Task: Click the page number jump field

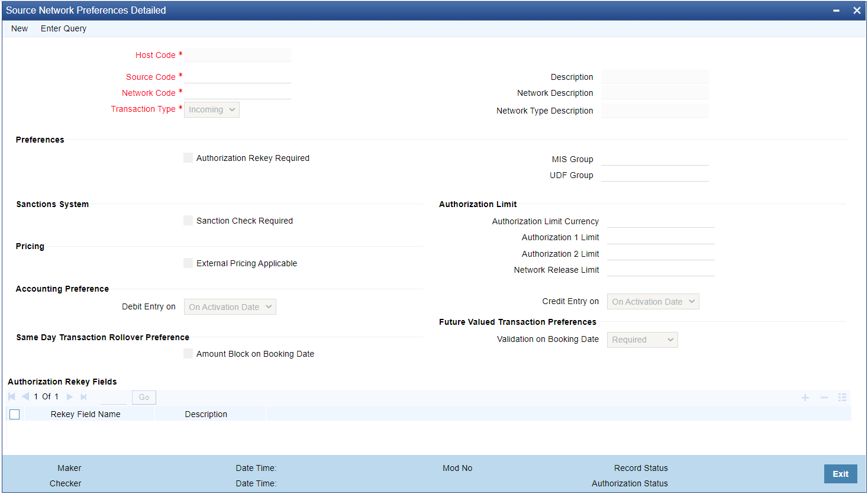Action: click(x=114, y=398)
